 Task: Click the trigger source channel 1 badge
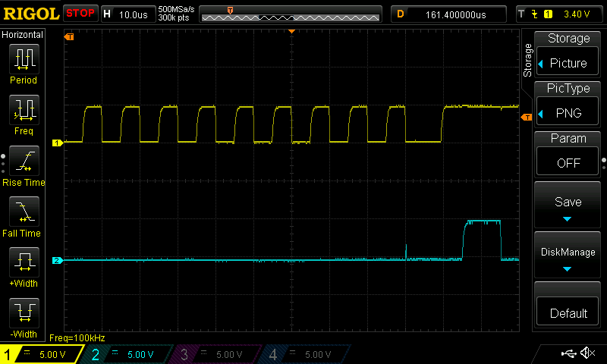pyautogui.click(x=548, y=14)
